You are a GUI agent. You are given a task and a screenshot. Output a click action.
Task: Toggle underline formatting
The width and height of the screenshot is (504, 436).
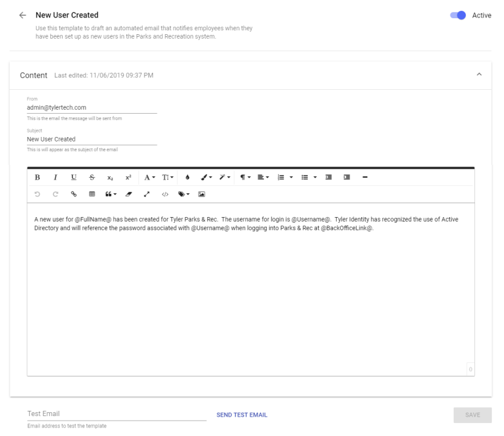[74, 177]
